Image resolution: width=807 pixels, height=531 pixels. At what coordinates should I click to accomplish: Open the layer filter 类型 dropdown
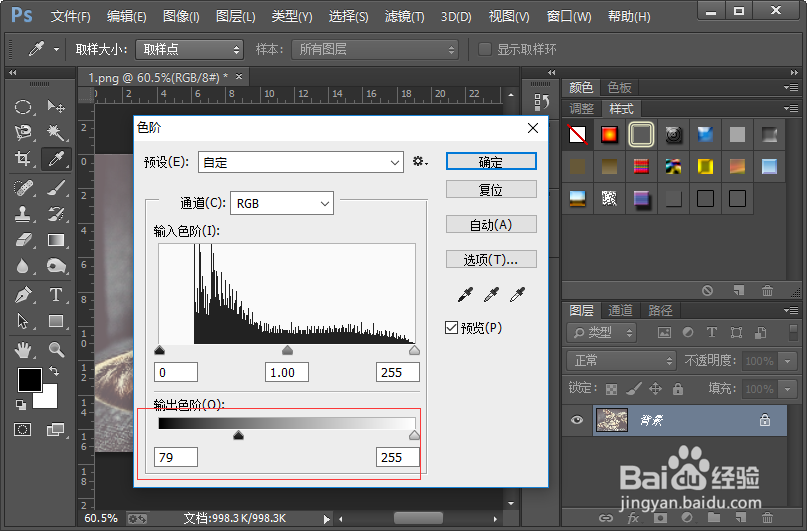(x=602, y=332)
